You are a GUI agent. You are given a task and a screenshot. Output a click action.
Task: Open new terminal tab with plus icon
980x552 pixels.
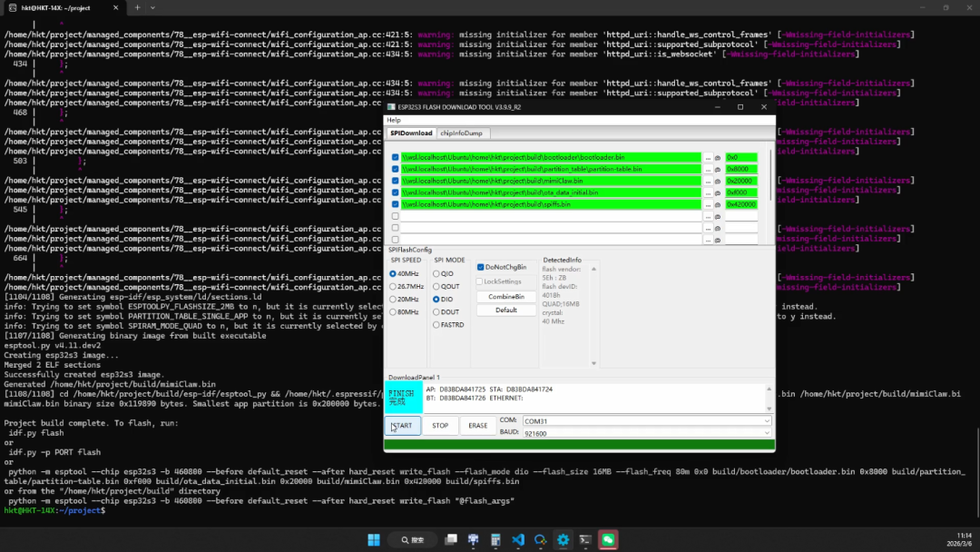138,7
